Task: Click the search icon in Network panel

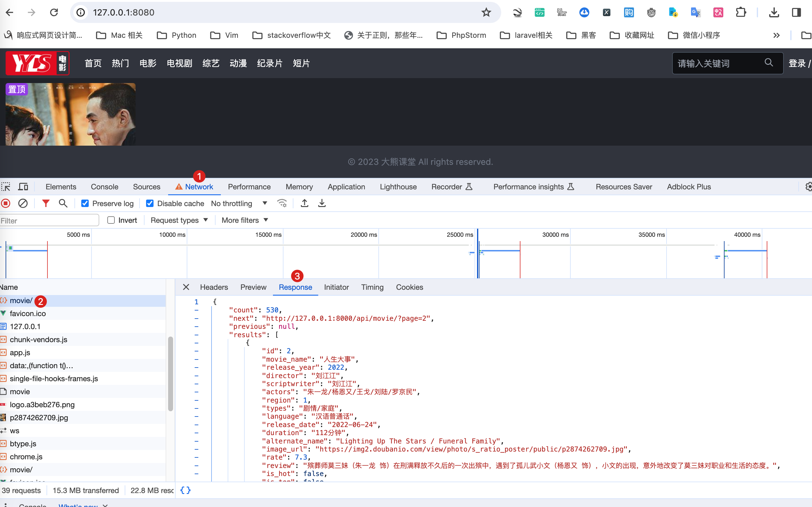Action: coord(63,203)
